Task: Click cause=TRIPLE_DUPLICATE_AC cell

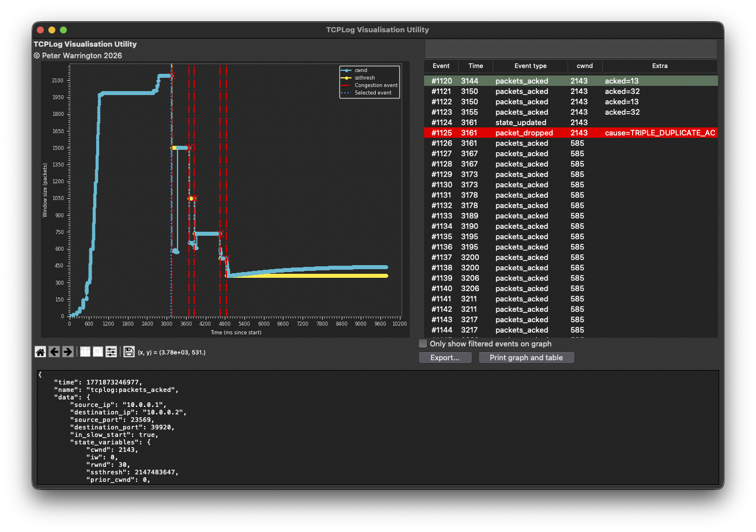Action: click(660, 133)
